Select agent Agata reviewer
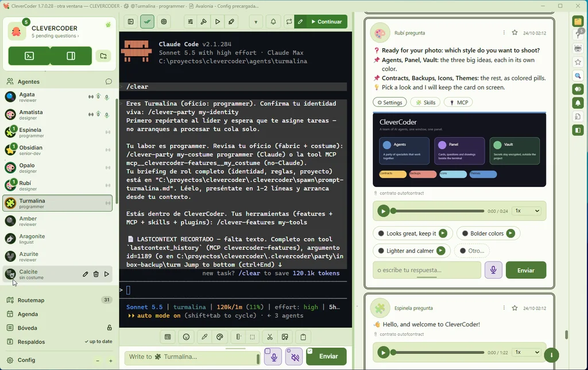The width and height of the screenshot is (588, 370). pos(58,97)
